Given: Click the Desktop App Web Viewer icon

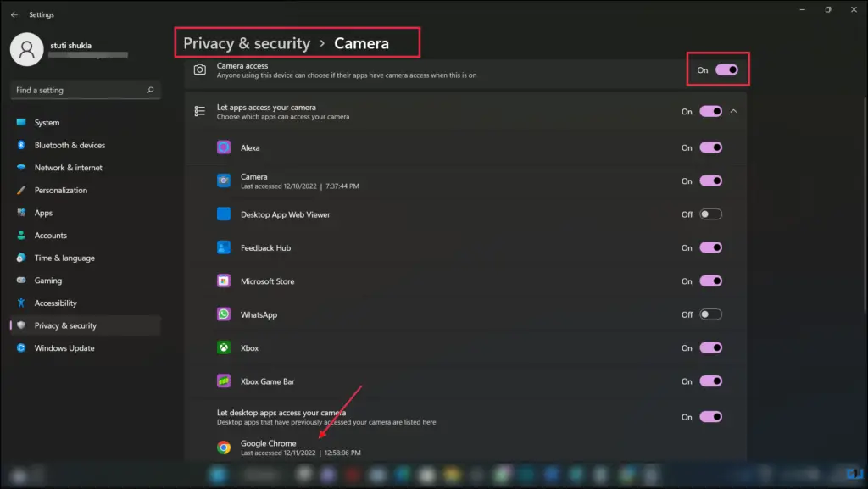Looking at the screenshot, I should 224,214.
